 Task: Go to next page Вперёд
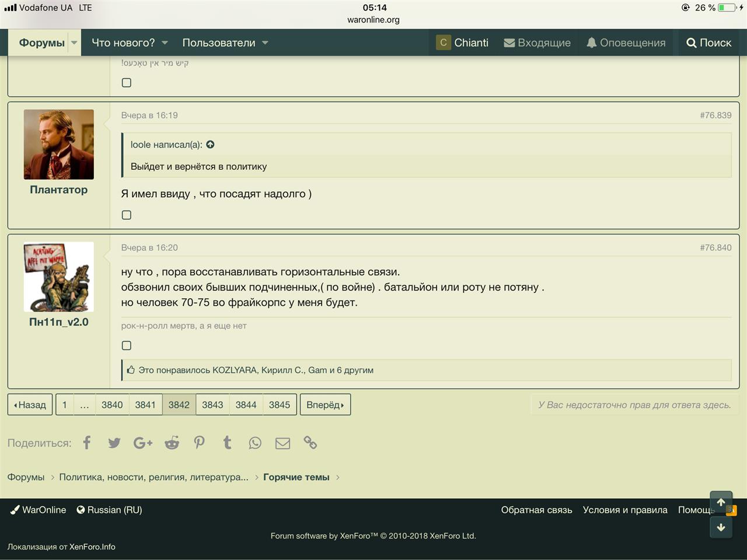click(x=325, y=405)
